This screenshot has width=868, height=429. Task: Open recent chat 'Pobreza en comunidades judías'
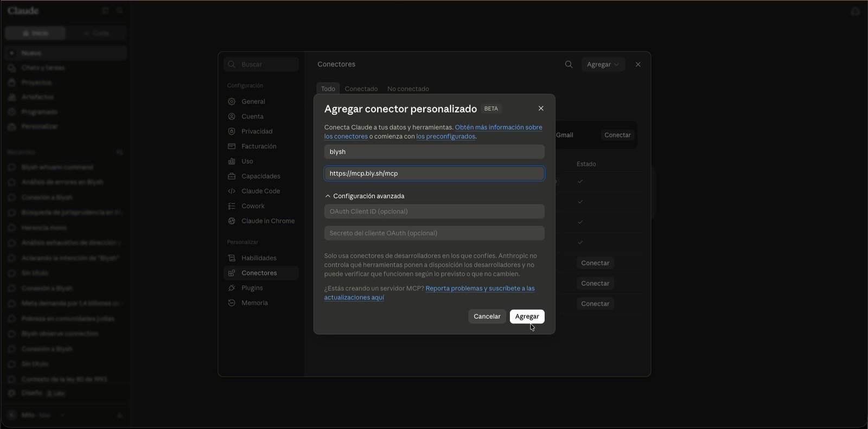(66, 319)
